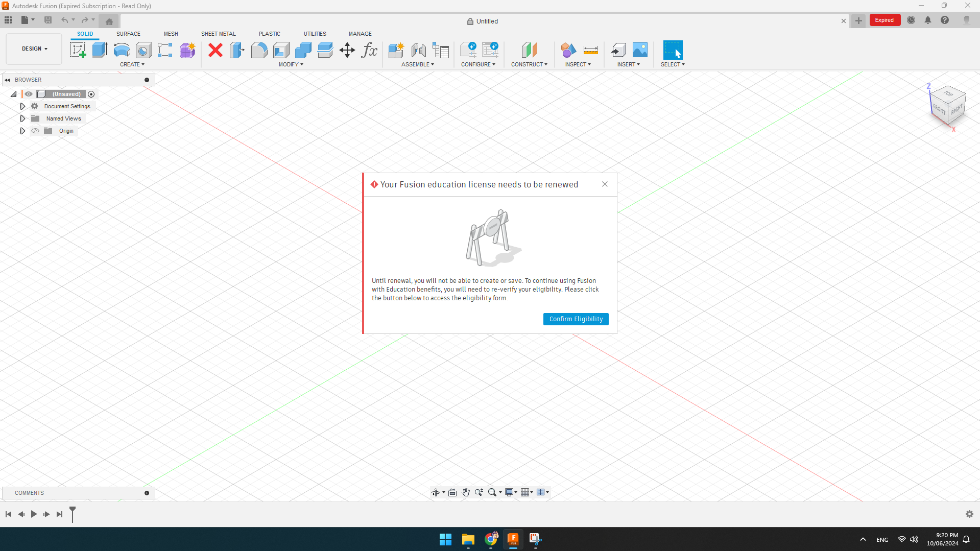The image size is (980, 551).
Task: Switch to the UTILITIES tab
Action: click(x=315, y=34)
